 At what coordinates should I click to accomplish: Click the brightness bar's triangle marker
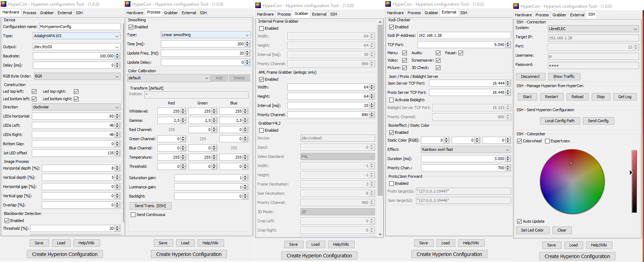[631, 173]
